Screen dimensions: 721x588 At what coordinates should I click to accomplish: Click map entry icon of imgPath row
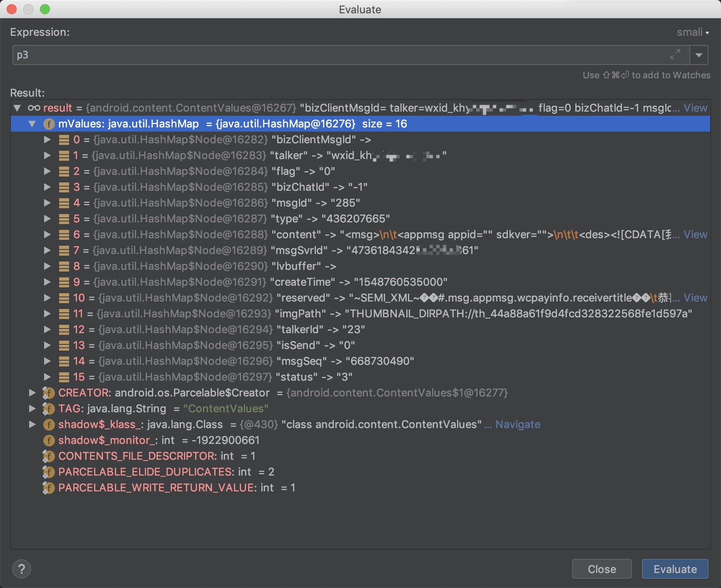64,314
